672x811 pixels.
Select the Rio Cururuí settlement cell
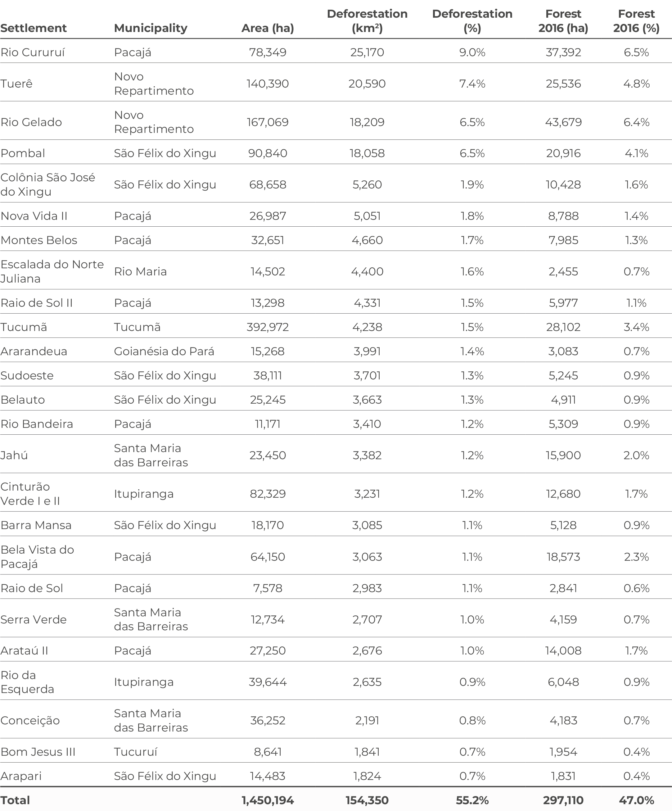(x=33, y=52)
